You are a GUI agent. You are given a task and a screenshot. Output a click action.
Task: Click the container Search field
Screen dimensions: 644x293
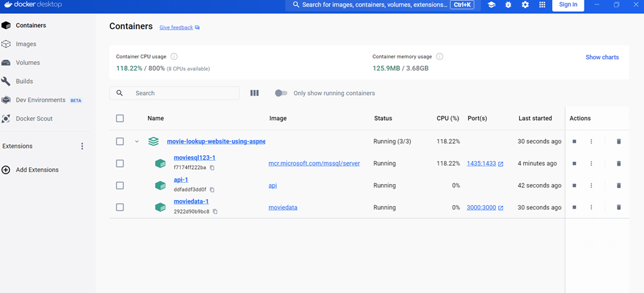tap(174, 93)
